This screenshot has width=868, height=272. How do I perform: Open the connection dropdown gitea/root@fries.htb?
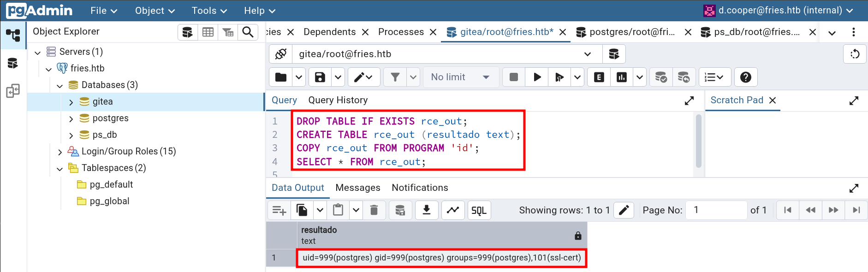[447, 54]
